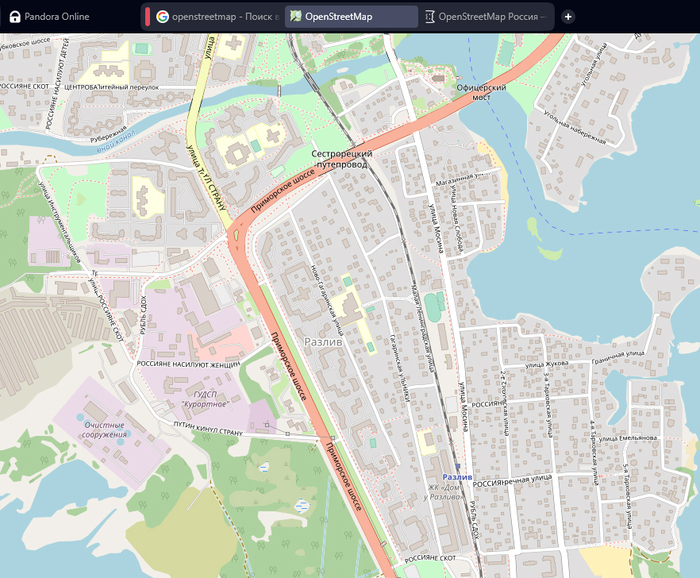Viewport: 700px width, 578px height.
Task: Click the Литейный переулок label
Action: pos(128,87)
